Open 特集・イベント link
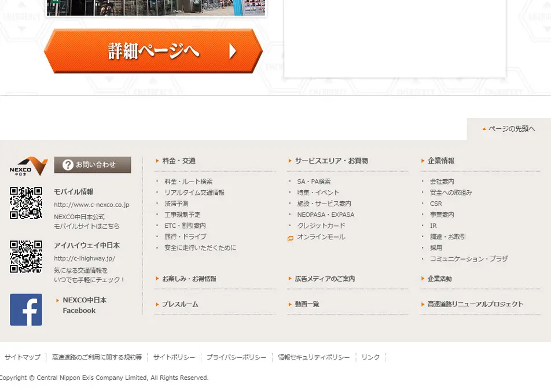The height and width of the screenshot is (392, 551). tap(318, 193)
